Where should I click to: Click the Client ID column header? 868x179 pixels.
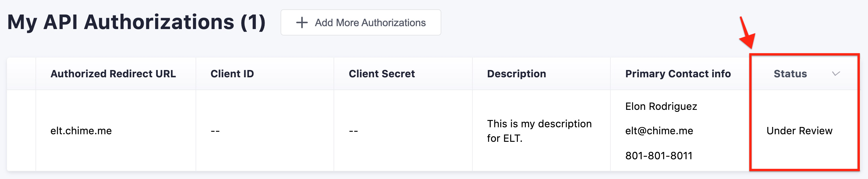point(232,74)
